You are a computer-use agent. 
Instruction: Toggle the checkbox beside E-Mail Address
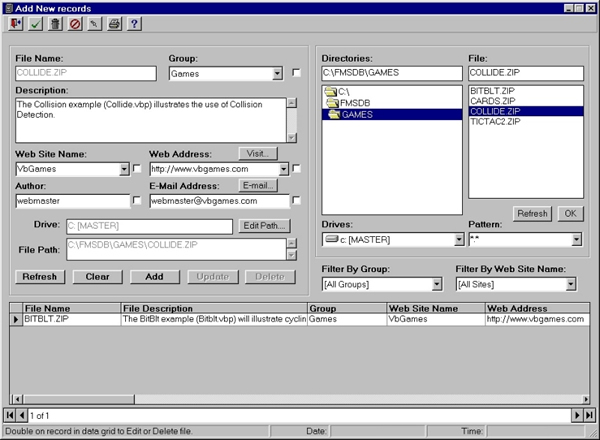(x=296, y=201)
